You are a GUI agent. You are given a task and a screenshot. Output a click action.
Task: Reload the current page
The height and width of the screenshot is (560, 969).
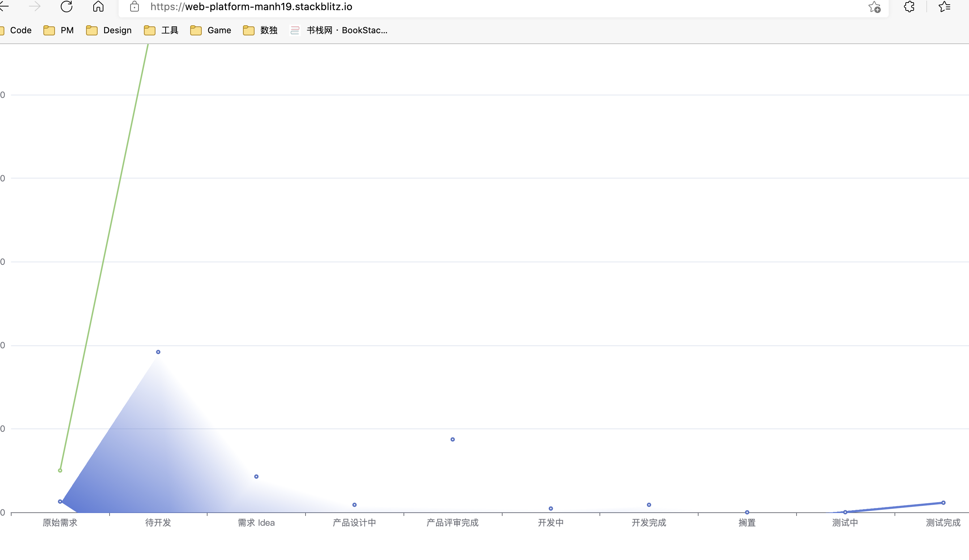click(67, 7)
